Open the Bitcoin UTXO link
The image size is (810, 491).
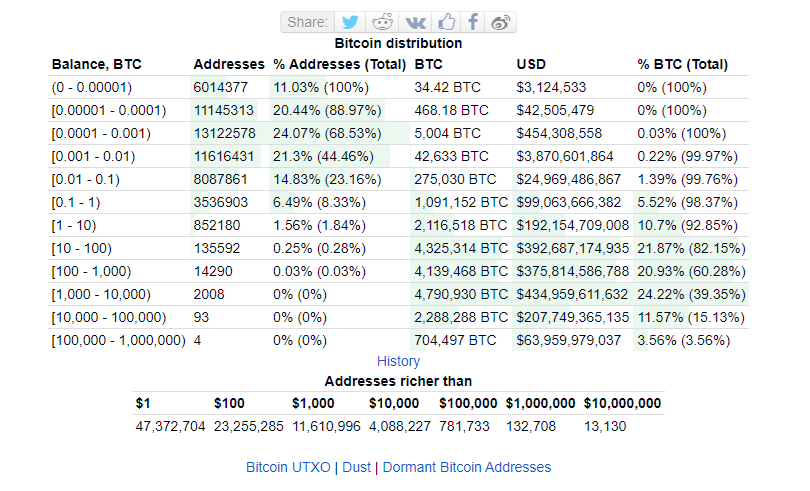(288, 467)
